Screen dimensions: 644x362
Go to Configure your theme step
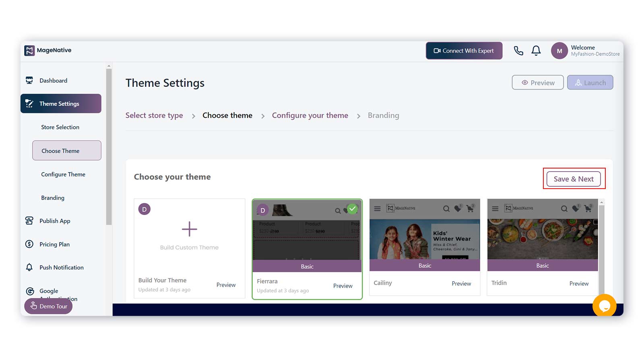point(310,115)
